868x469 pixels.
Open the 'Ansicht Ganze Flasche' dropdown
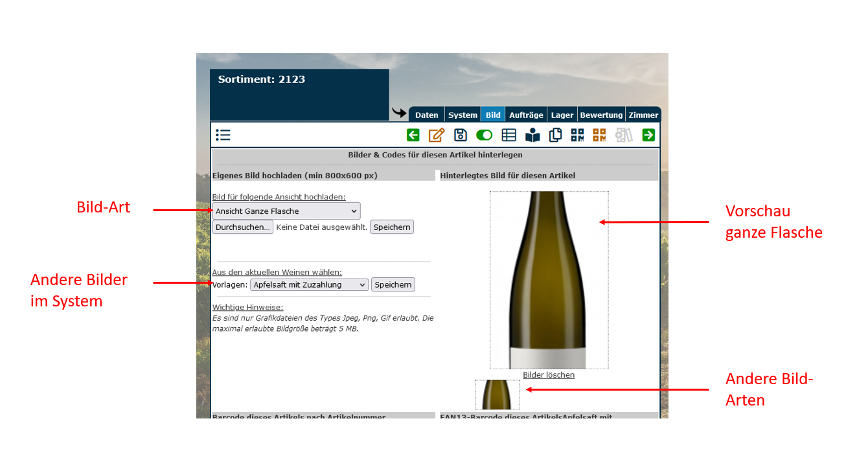click(x=286, y=211)
